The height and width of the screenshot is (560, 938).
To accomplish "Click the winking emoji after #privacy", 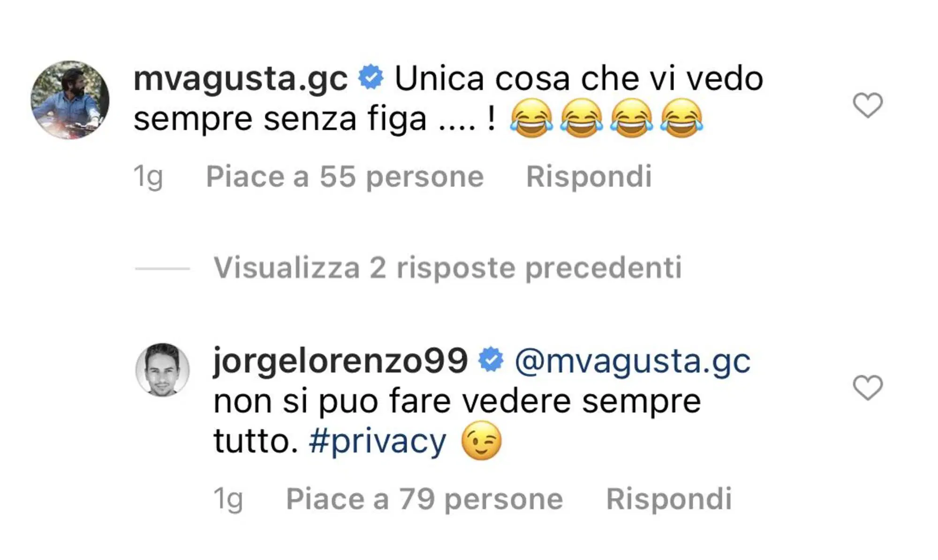I will 482,441.
